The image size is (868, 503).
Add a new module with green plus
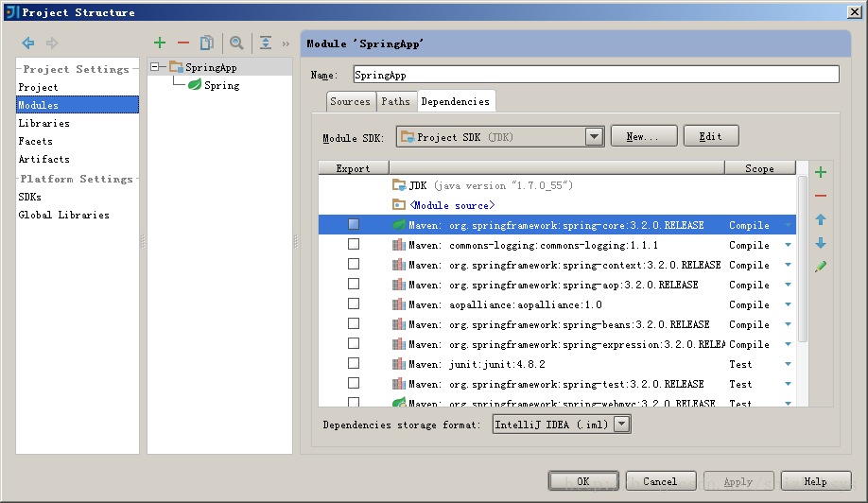tap(160, 43)
